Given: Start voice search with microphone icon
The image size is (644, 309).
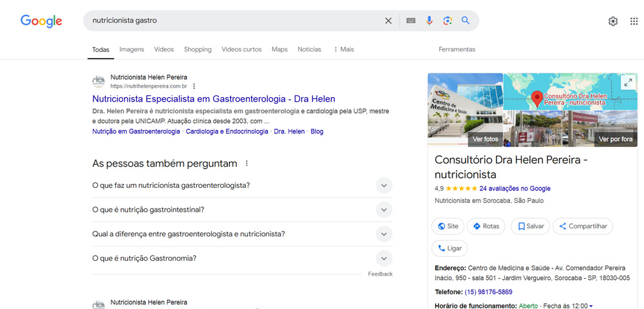Looking at the screenshot, I should 429,21.
